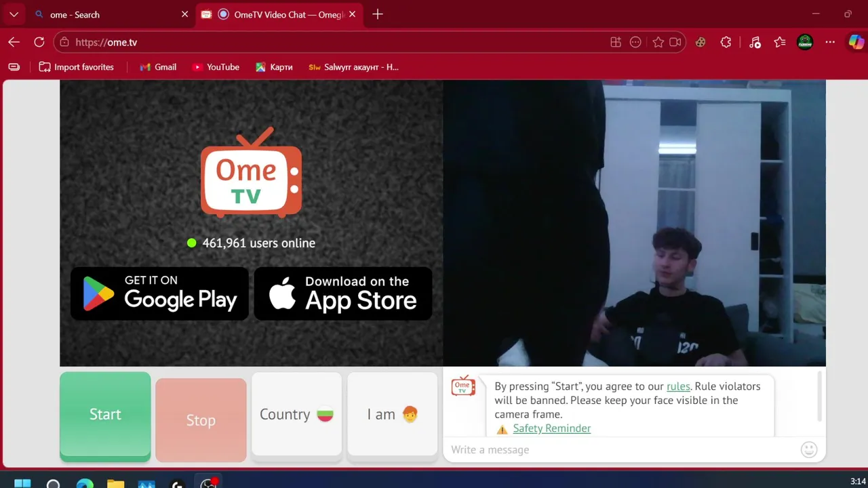Open the Карти bookmark
The width and height of the screenshot is (868, 488).
pos(274,67)
